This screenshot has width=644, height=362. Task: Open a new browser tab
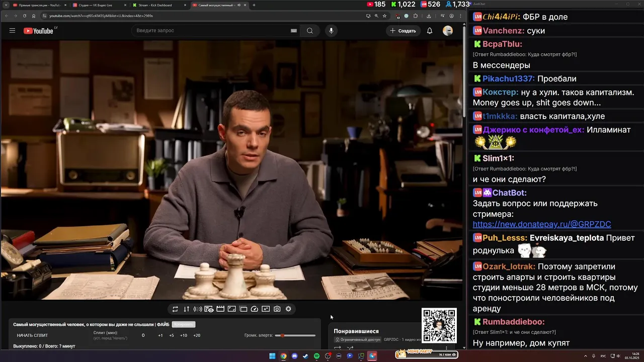[254, 5]
